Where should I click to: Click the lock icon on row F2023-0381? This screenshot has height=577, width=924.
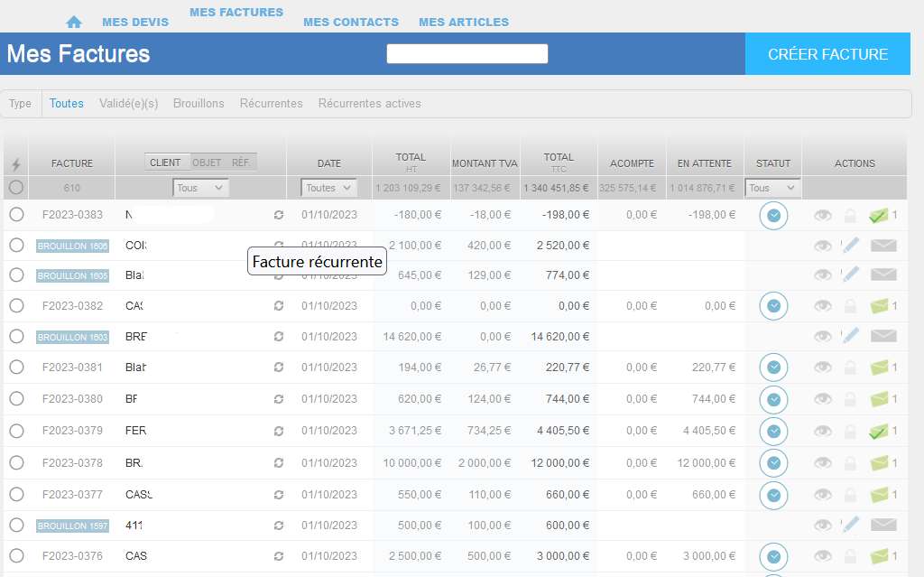[x=850, y=368]
